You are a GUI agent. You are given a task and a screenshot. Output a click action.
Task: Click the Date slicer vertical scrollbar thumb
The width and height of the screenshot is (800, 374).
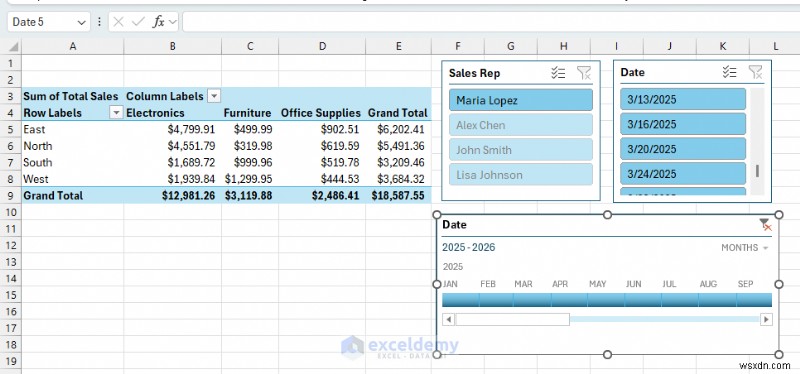tap(757, 171)
